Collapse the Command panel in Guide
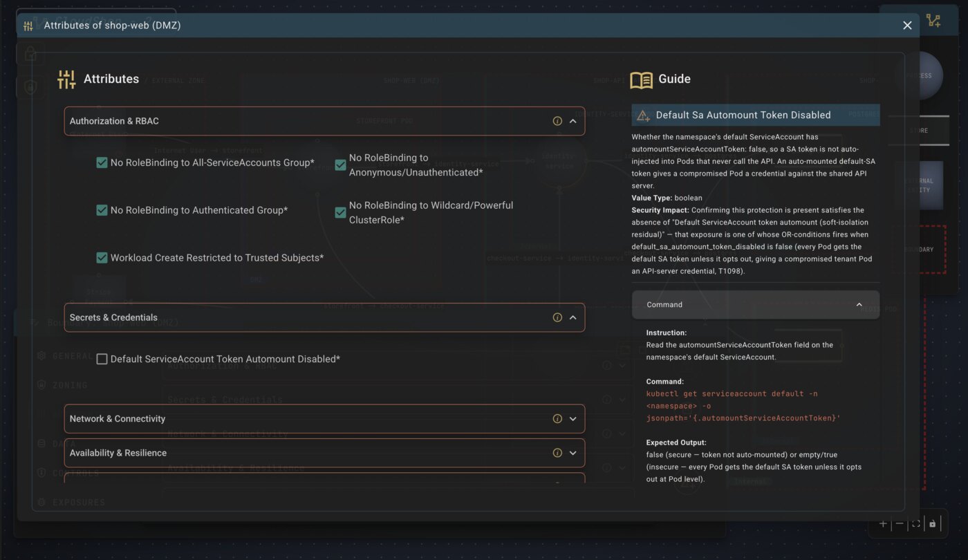Image resolution: width=968 pixels, height=560 pixels. tap(859, 304)
